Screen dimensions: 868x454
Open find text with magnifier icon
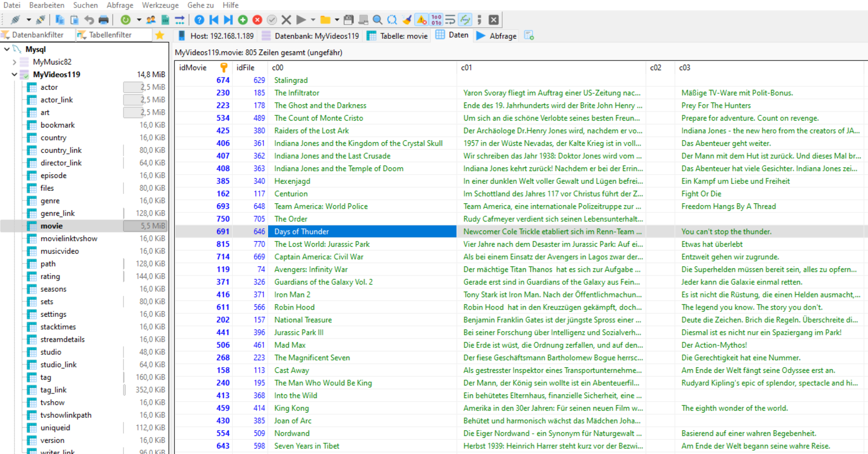click(378, 20)
